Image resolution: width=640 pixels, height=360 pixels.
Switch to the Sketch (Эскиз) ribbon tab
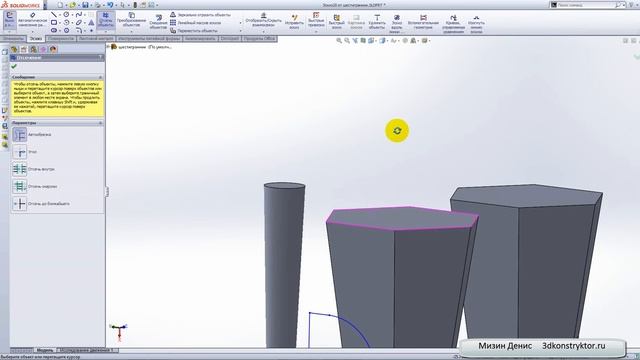click(36, 39)
